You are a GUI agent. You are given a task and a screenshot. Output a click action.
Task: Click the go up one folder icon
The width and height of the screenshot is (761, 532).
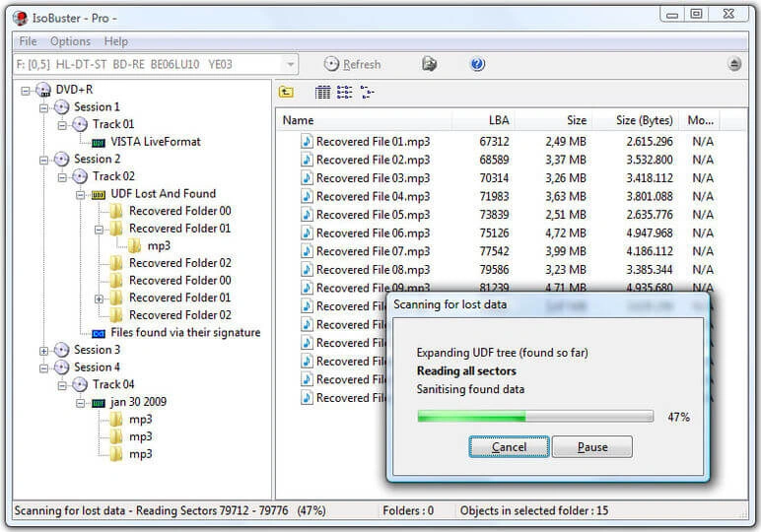click(286, 92)
